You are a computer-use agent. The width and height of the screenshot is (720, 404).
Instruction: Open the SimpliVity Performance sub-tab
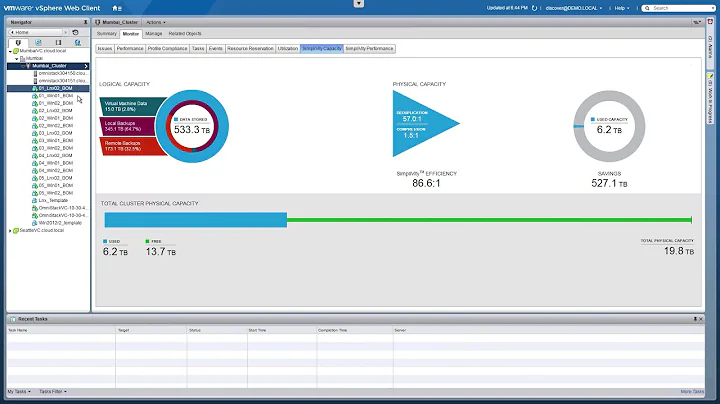[369, 49]
